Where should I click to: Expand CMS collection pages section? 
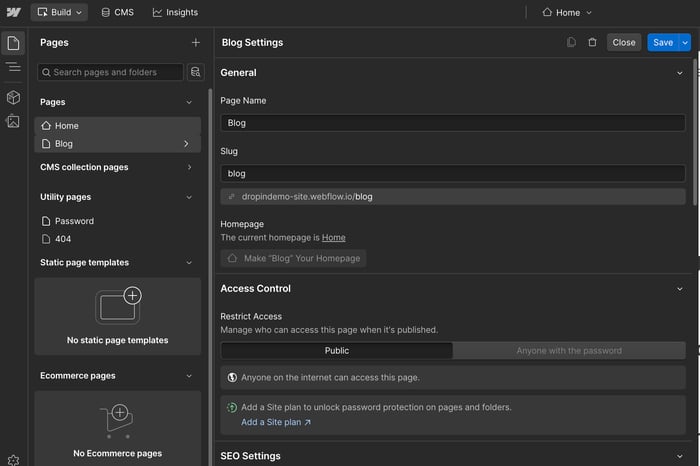pos(189,167)
